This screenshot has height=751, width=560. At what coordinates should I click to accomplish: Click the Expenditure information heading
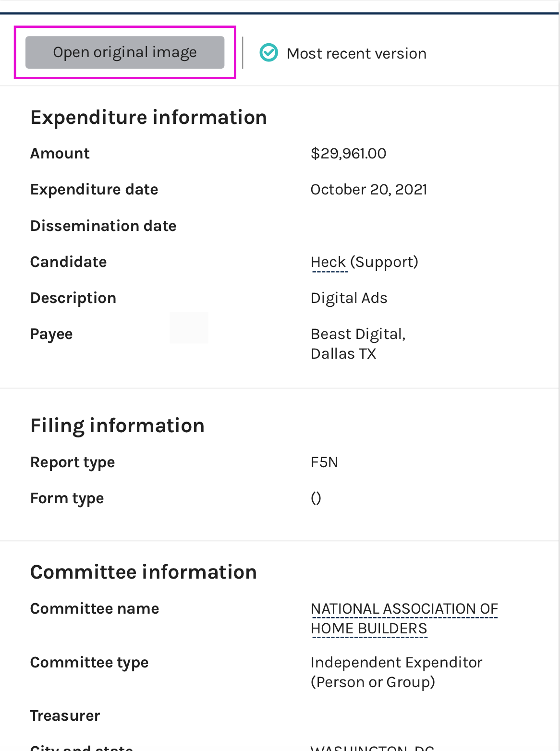coord(148,118)
